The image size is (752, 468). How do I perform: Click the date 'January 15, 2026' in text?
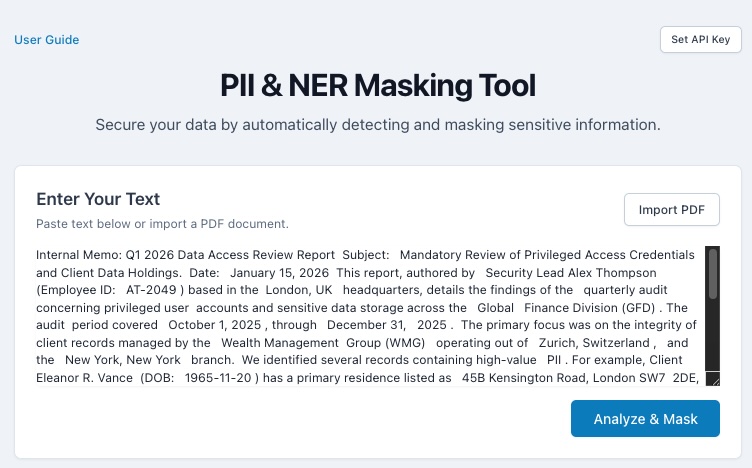click(279, 273)
